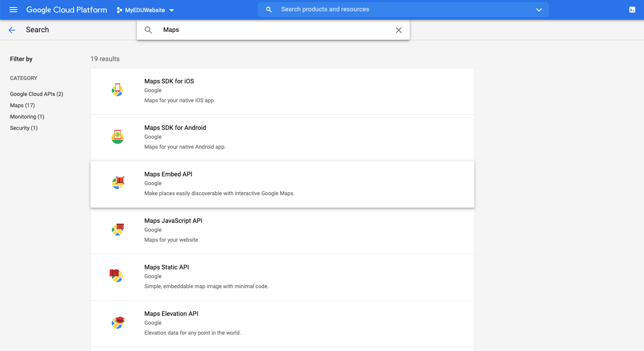The image size is (644, 351).
Task: Open the Maps JavaScript API result
Action: point(282,231)
